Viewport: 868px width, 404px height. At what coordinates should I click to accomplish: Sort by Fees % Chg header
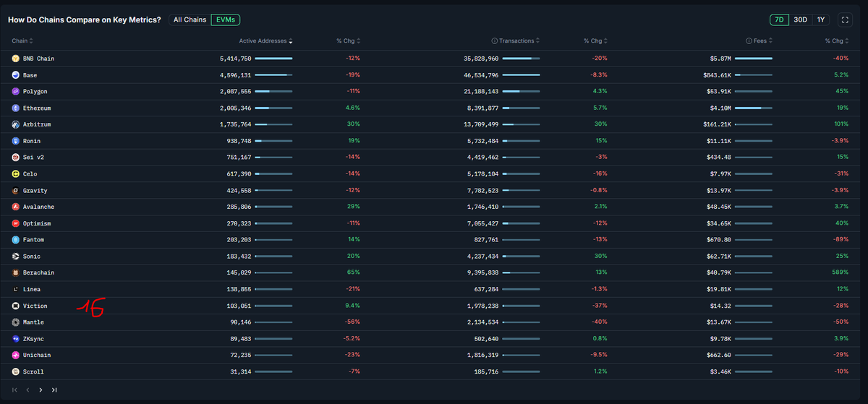pyautogui.click(x=837, y=41)
